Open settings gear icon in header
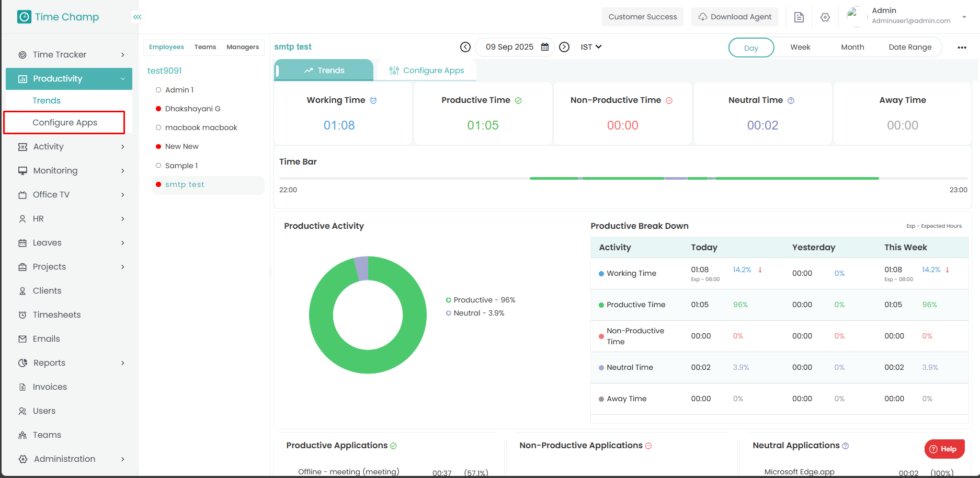The image size is (980, 478). [x=825, y=17]
